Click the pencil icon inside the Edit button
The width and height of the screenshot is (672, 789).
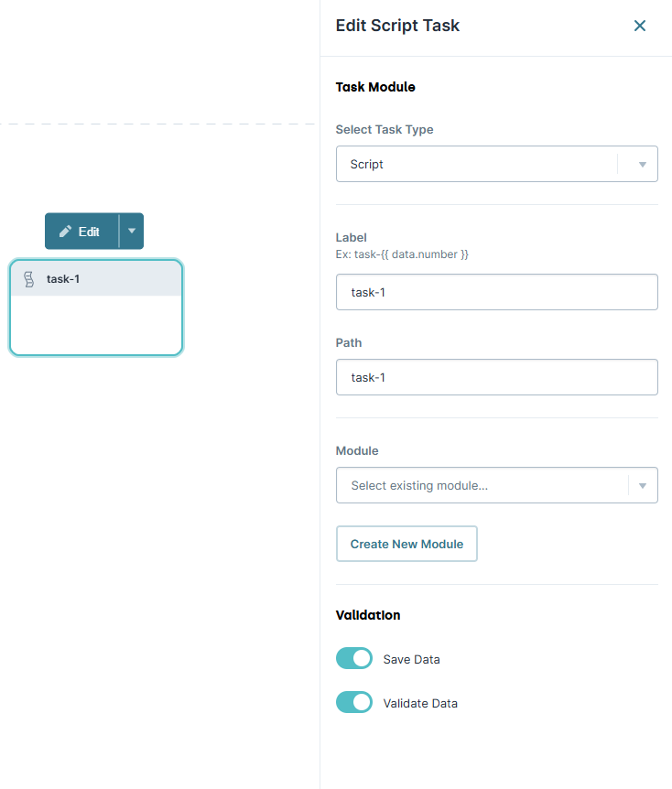point(66,231)
